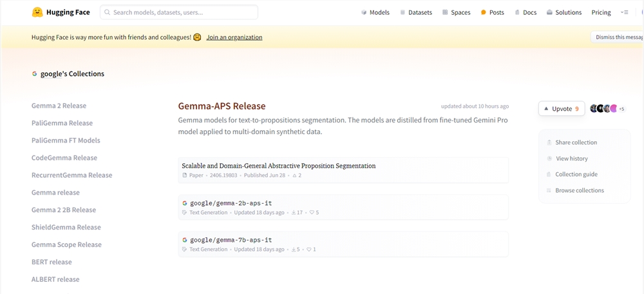Viewport: 644px width, 294px height.
Task: Click inside the search models input field
Action: coord(183,12)
